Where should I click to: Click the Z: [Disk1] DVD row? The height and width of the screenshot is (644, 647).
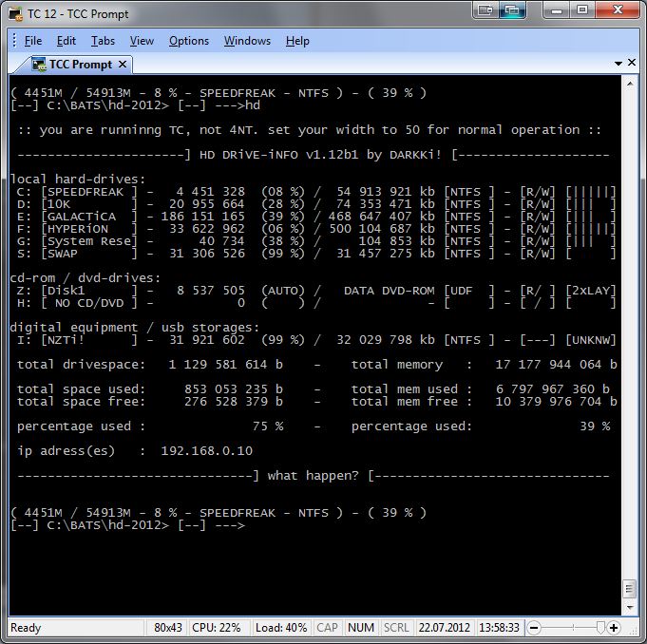(x=316, y=291)
